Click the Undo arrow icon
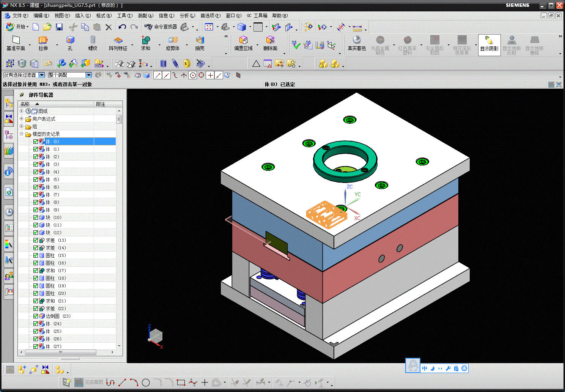 click(122, 27)
